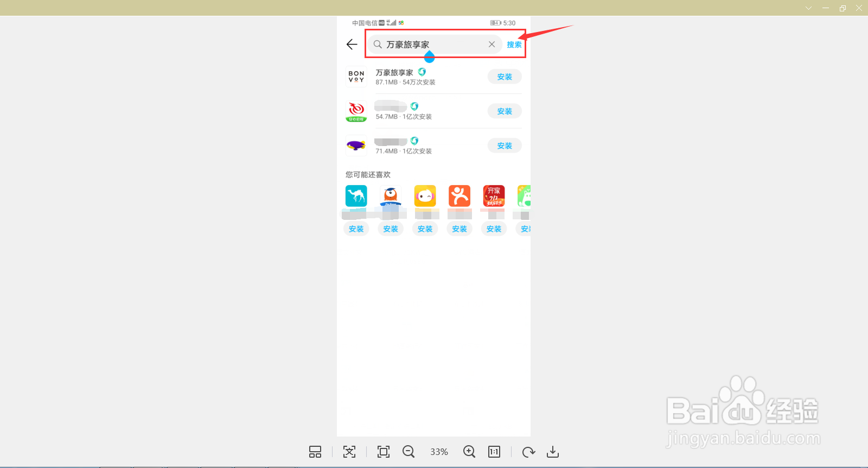Install the camel icon app
Screen dimensions: 868x468
click(x=356, y=229)
